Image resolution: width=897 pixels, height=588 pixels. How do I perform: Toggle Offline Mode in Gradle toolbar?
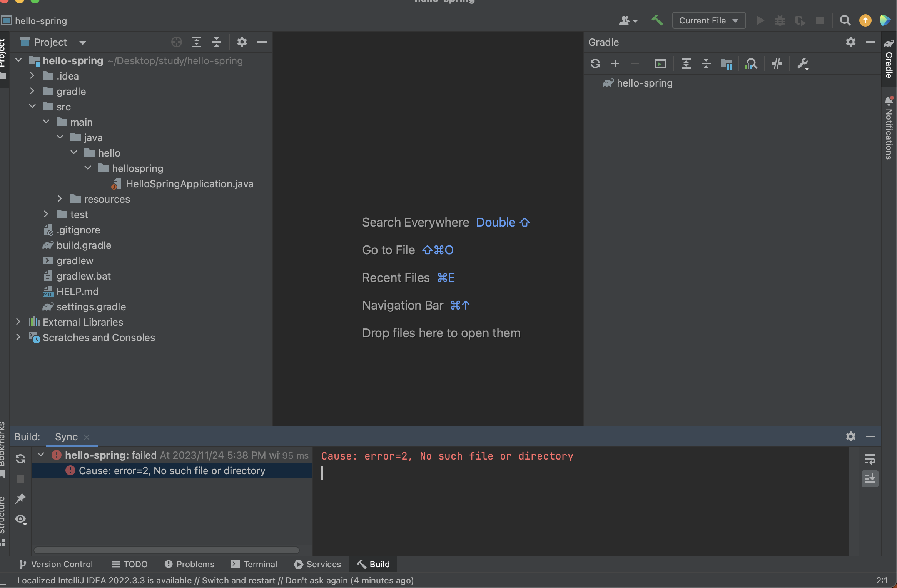click(x=777, y=63)
